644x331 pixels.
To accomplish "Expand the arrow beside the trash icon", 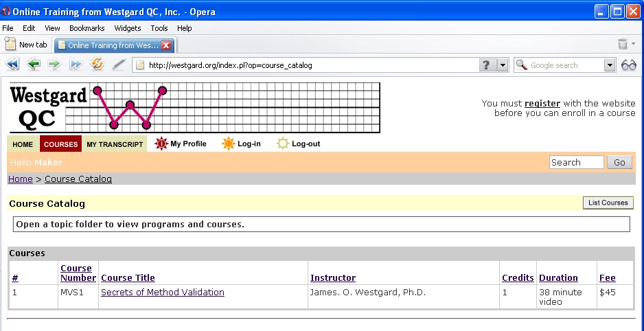I will click(633, 43).
